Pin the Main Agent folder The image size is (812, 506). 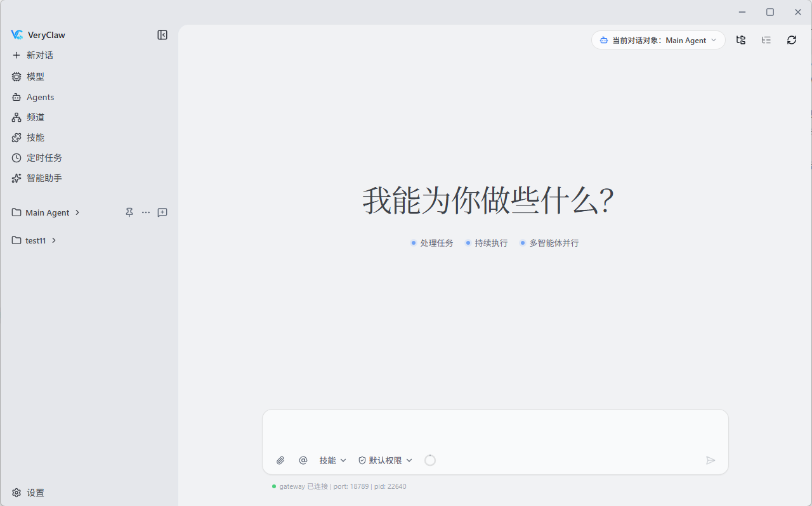pyautogui.click(x=129, y=212)
